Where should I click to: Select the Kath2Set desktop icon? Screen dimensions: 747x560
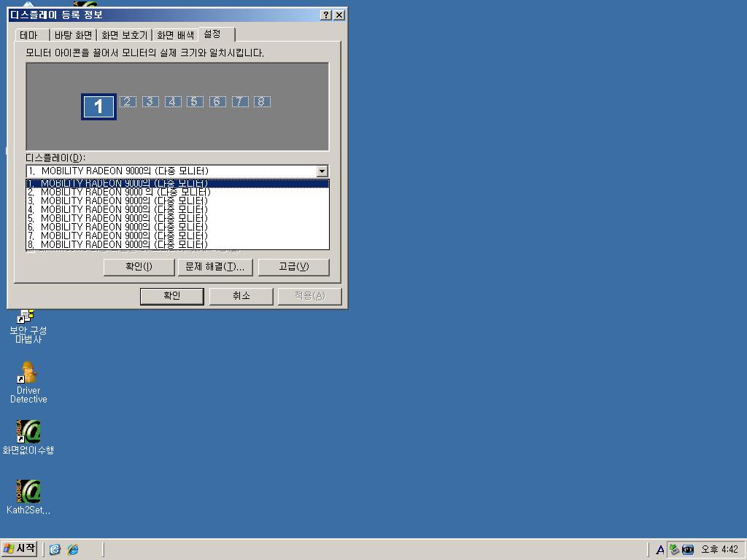pyautogui.click(x=28, y=497)
